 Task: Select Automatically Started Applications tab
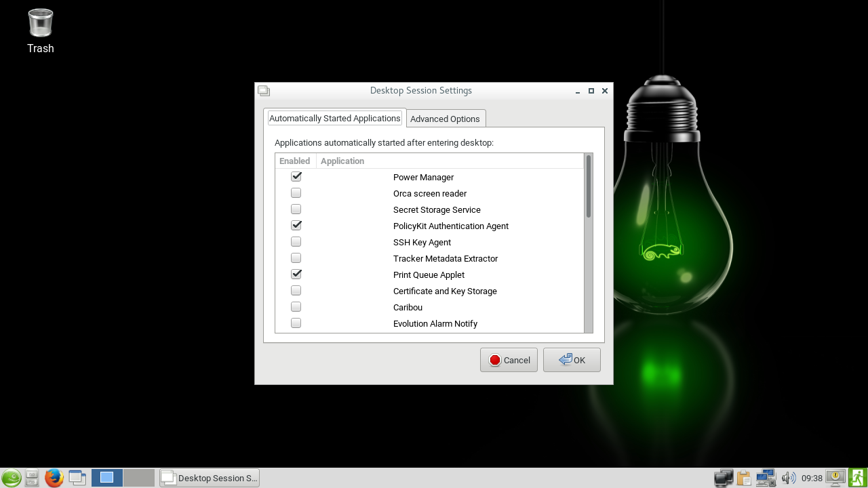334,118
